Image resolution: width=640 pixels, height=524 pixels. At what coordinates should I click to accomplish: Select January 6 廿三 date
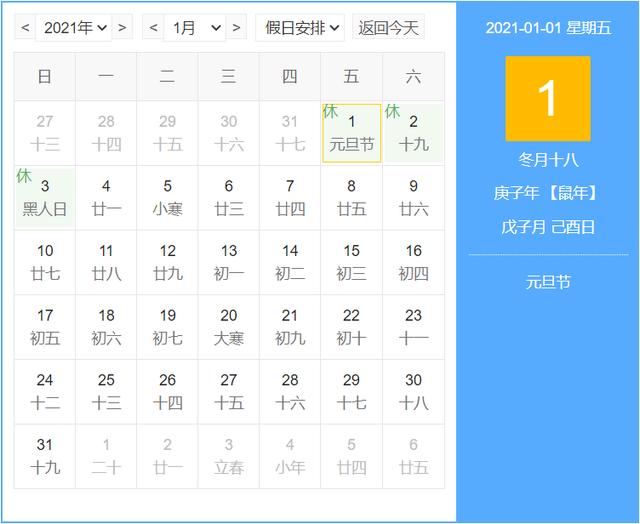pyautogui.click(x=229, y=198)
